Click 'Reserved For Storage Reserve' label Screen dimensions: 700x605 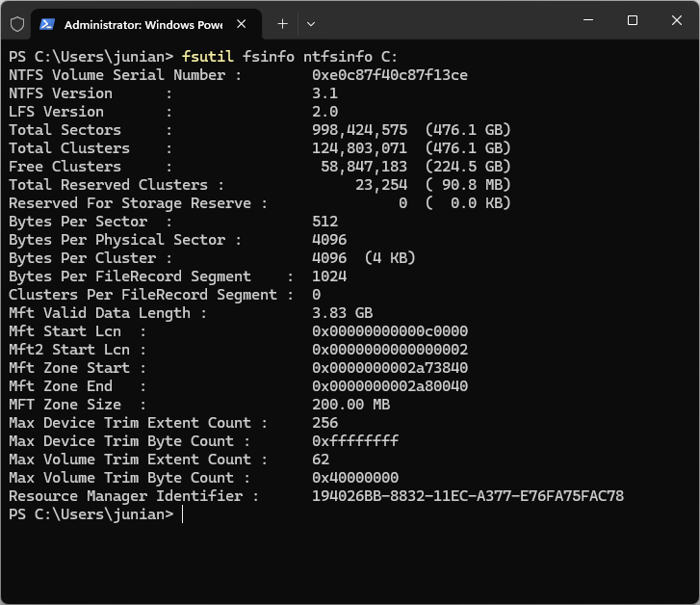(x=130, y=203)
